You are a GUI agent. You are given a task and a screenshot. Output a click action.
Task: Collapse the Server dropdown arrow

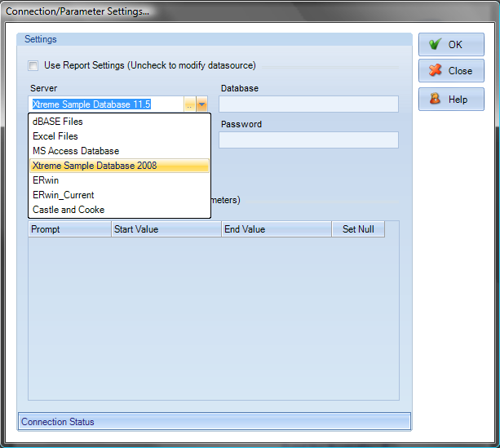click(201, 104)
